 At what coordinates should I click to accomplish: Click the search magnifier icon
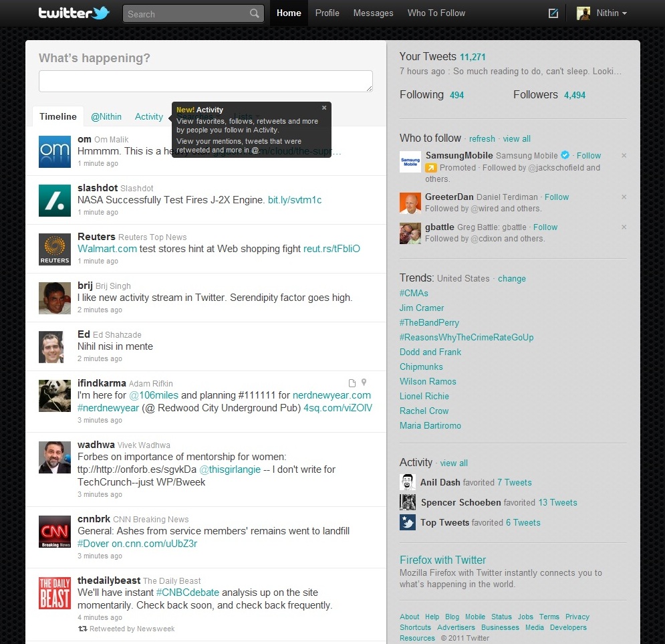(x=254, y=13)
